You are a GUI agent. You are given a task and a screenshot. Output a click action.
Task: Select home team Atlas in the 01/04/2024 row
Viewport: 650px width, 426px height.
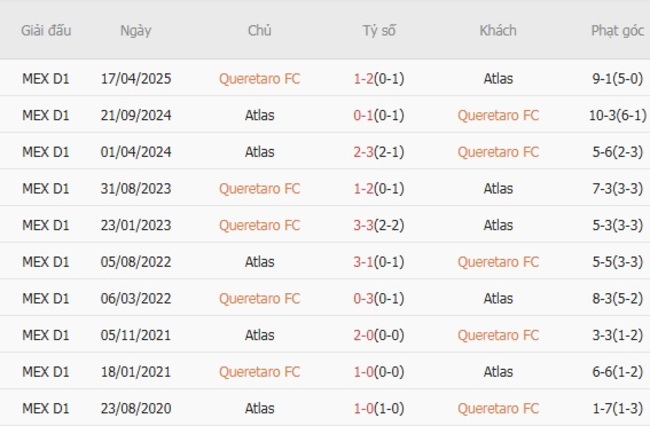point(259,152)
